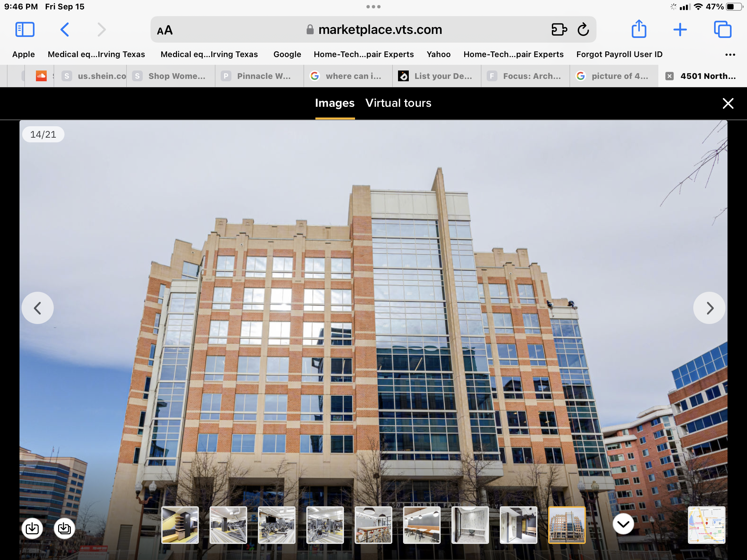The width and height of the screenshot is (747, 560).
Task: Switch to Virtual tours tab
Action: point(398,103)
